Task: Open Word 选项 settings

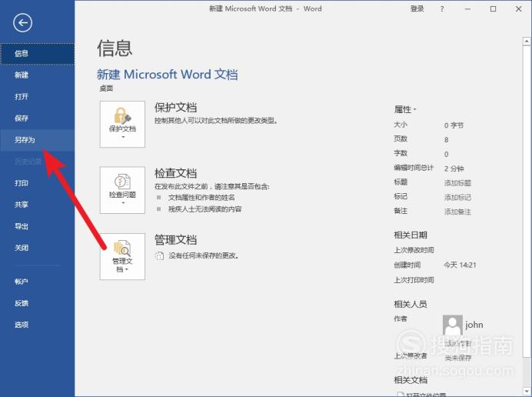Action: pos(38,325)
